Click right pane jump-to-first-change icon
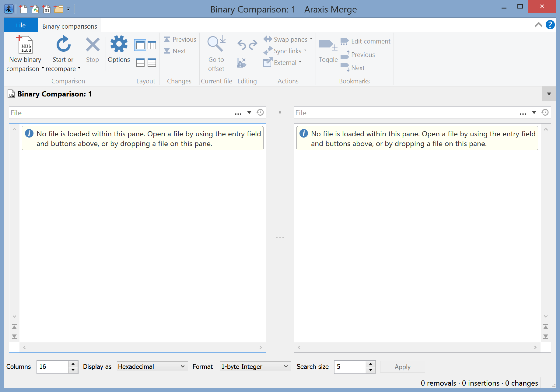The image size is (560, 392). 546,327
